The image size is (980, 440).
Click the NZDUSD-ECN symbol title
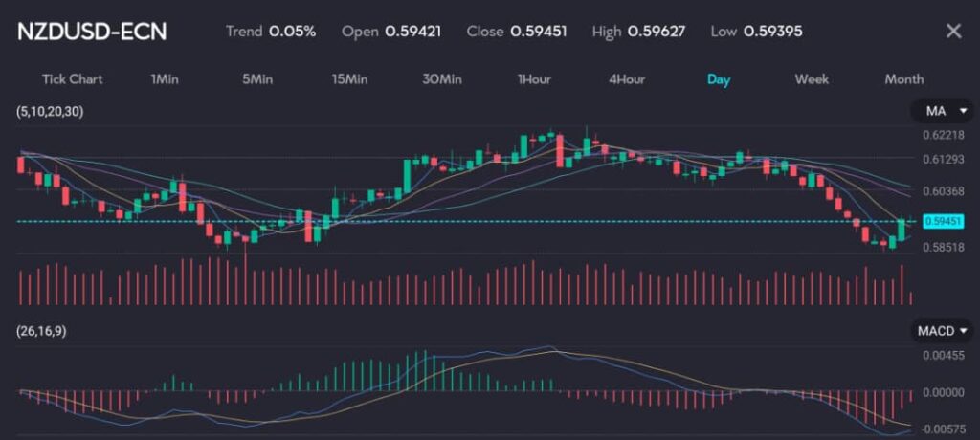(92, 32)
